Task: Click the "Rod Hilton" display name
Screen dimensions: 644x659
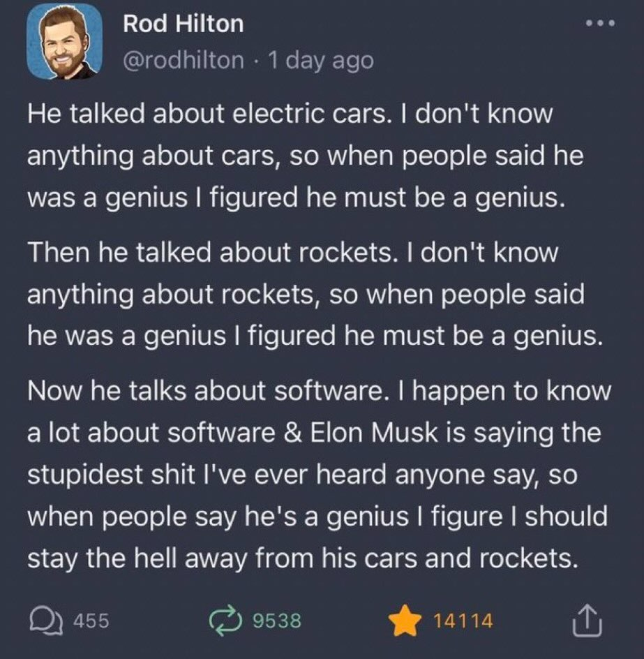Action: pyautogui.click(x=184, y=24)
